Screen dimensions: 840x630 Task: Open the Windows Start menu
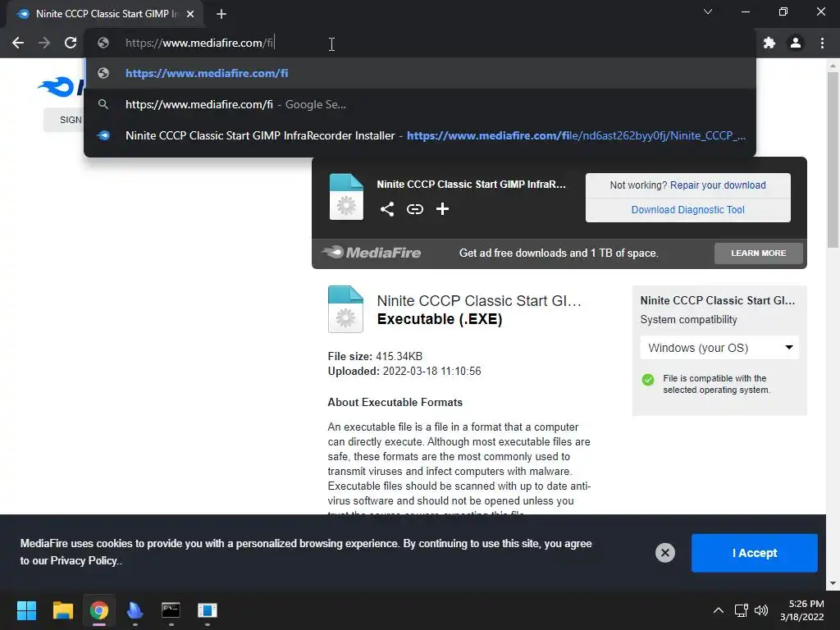[26, 610]
